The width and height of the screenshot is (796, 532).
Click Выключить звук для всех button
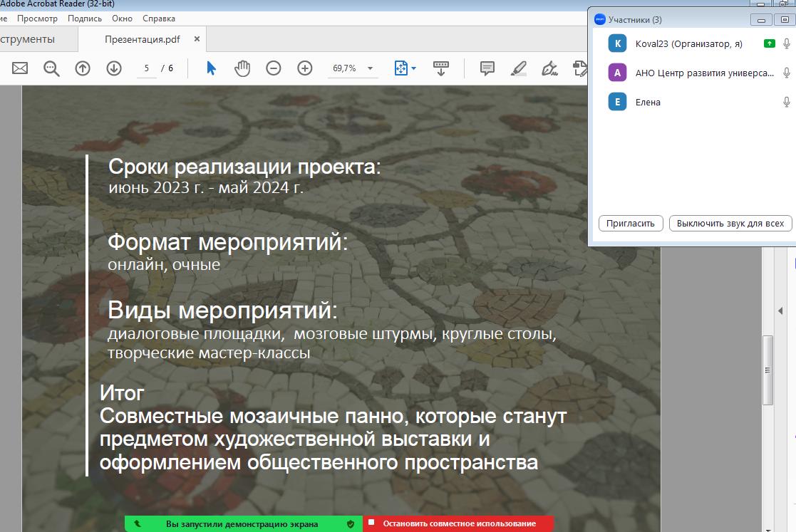pos(730,224)
